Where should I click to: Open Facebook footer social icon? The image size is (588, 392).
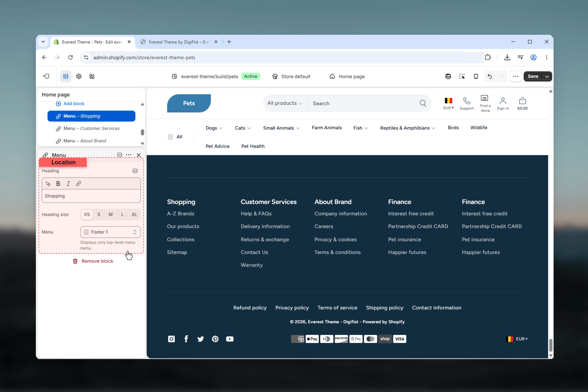(186, 339)
